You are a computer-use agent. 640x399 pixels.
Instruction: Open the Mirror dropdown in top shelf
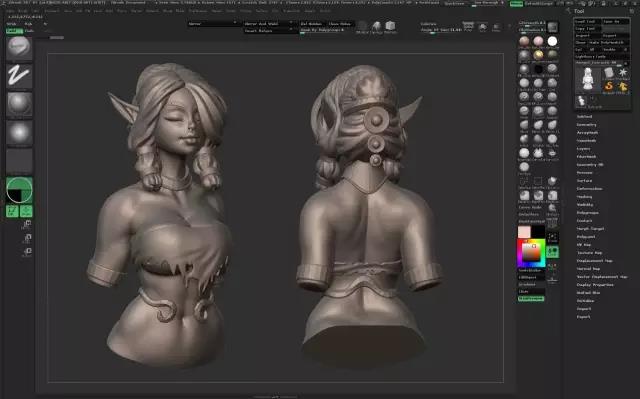(x=213, y=24)
